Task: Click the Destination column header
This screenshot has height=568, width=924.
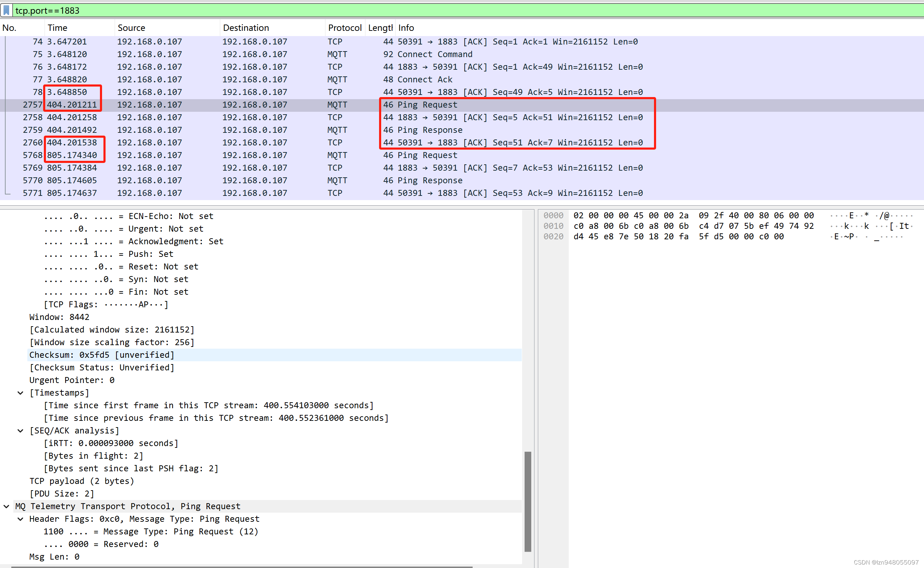Action: [x=246, y=28]
